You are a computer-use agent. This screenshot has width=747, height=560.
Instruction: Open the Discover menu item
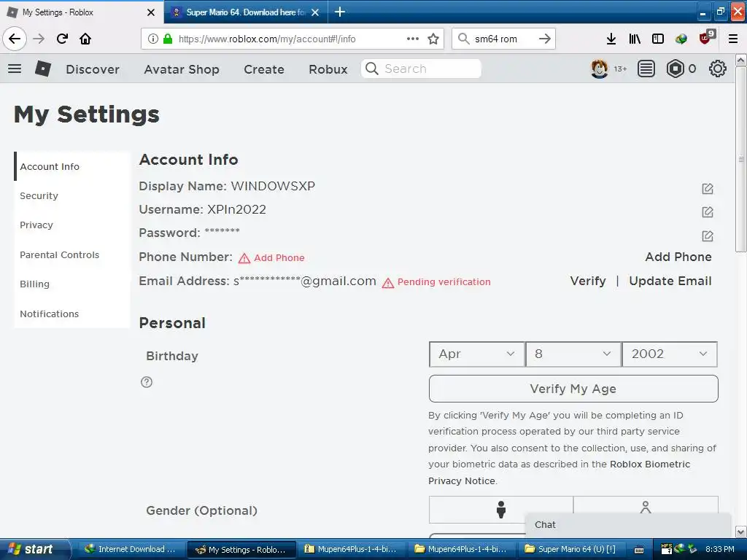(x=93, y=69)
